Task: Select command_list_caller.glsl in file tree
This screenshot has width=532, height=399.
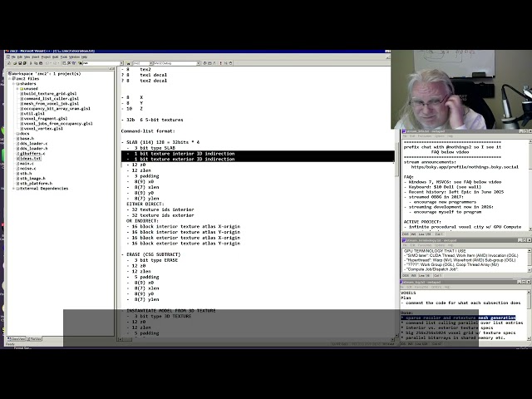Action: 52,98
